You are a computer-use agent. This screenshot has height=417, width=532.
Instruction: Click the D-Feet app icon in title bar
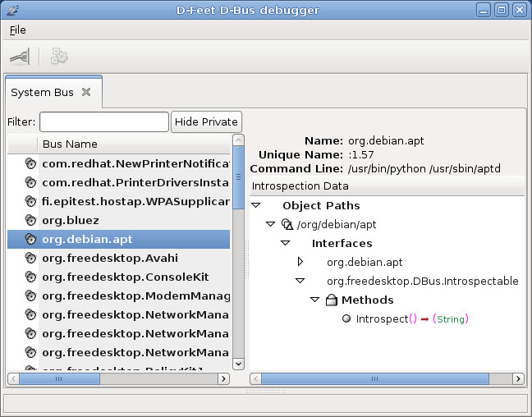12,10
